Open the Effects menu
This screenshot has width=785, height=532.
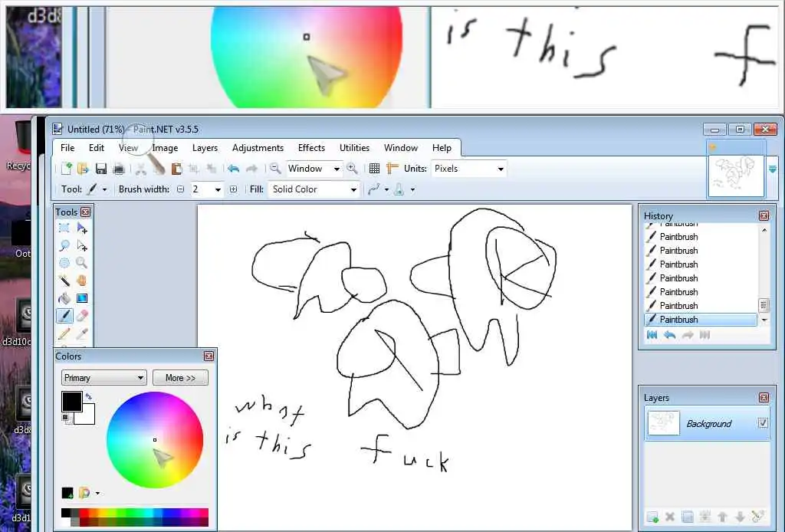311,148
